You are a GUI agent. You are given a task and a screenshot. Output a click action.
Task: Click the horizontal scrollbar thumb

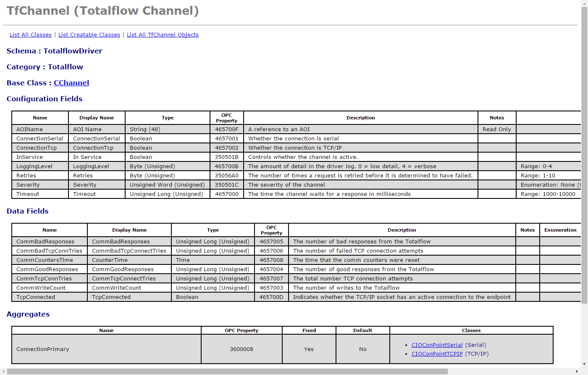click(x=227, y=372)
